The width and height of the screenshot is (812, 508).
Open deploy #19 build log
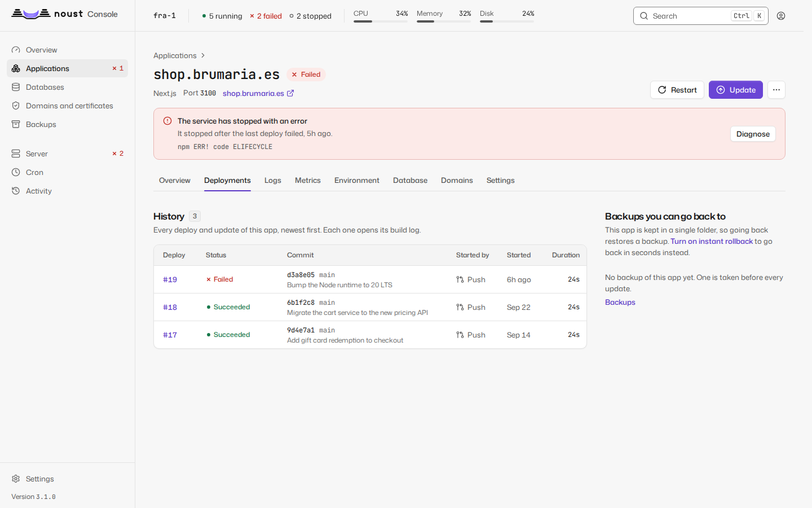click(170, 279)
